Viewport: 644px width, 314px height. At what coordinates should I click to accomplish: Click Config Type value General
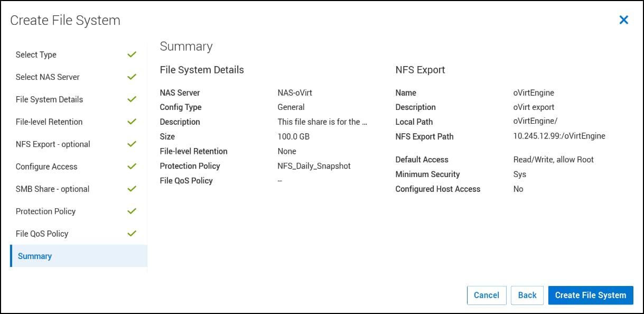[291, 107]
